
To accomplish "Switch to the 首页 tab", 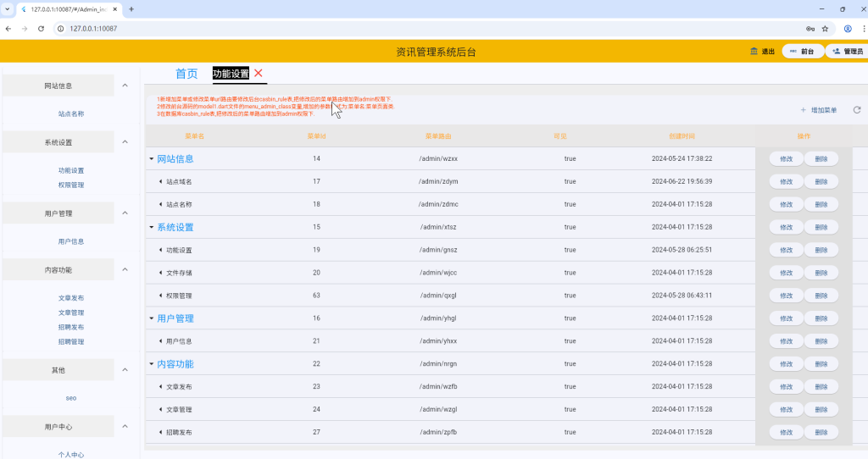I will point(186,74).
